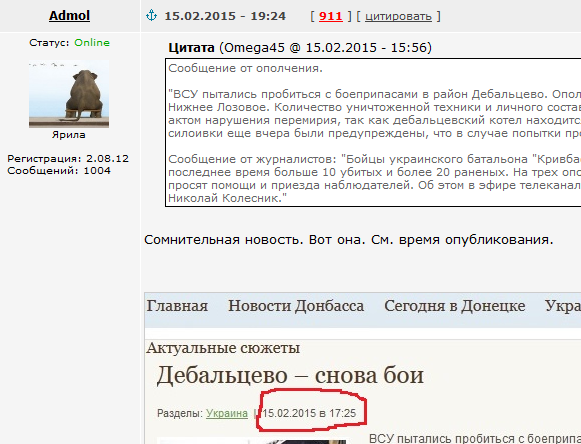
Task: Click the Сообщений: 1004 text
Action: pos(59,171)
